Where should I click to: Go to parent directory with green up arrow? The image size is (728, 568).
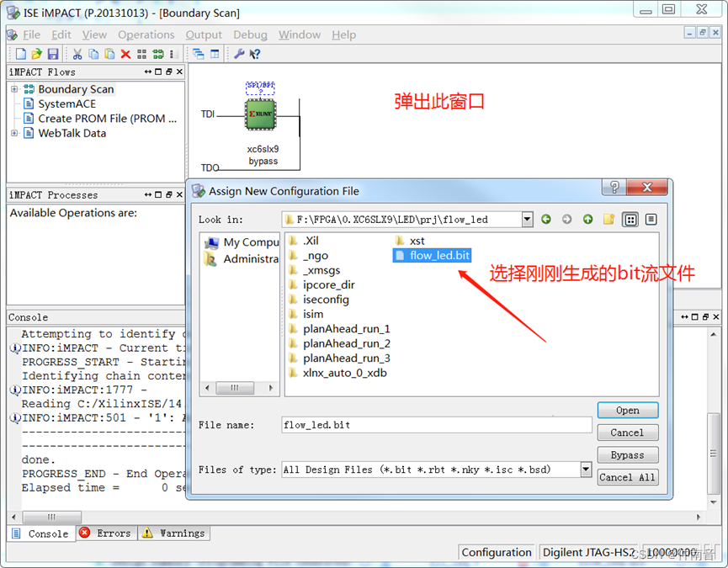click(x=587, y=219)
